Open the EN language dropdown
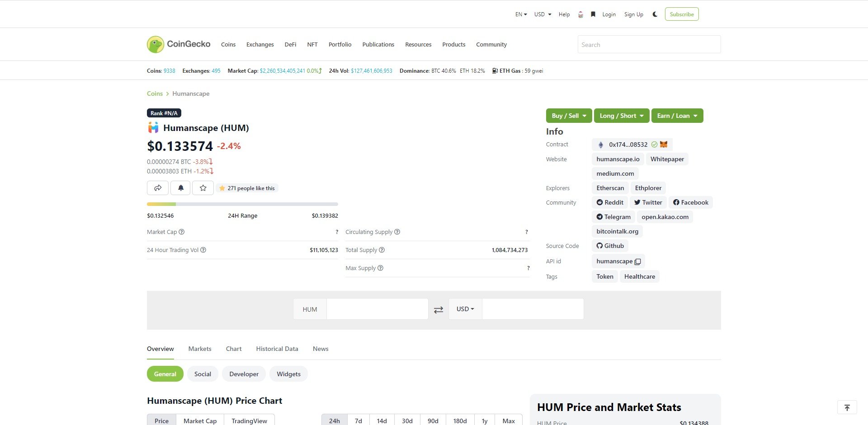The width and height of the screenshot is (868, 425). click(520, 14)
